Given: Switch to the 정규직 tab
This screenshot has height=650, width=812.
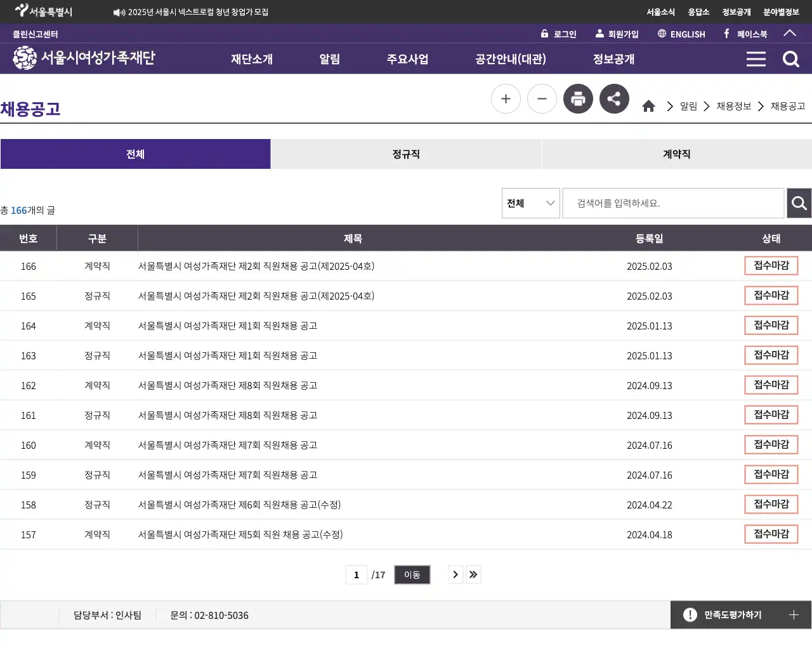Looking at the screenshot, I should (406, 154).
